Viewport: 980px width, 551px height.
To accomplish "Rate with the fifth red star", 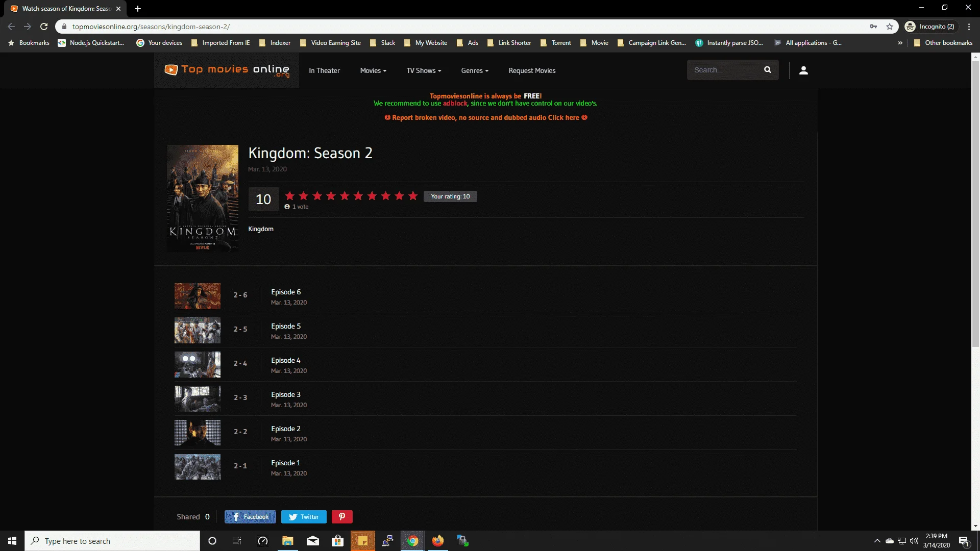I will (x=345, y=196).
